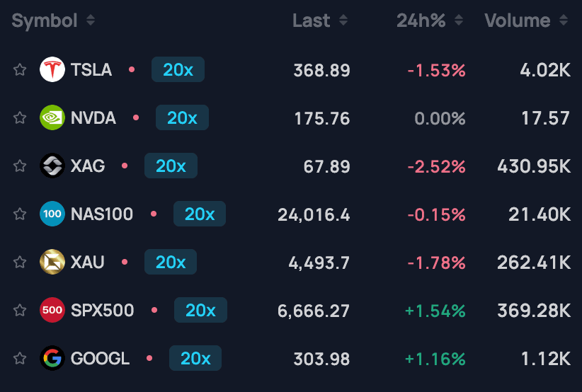Click the SPX500 red icon

[x=52, y=311]
